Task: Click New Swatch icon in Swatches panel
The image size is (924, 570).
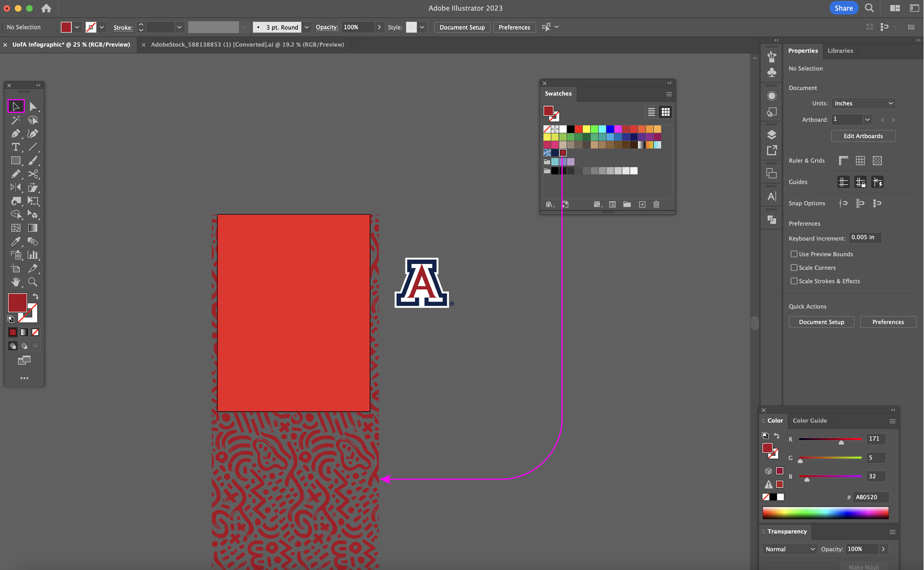Action: pyautogui.click(x=642, y=204)
